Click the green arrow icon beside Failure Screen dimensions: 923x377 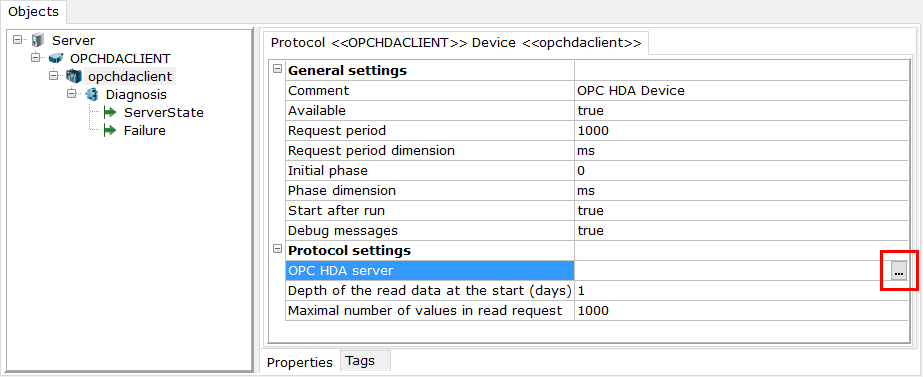click(110, 131)
